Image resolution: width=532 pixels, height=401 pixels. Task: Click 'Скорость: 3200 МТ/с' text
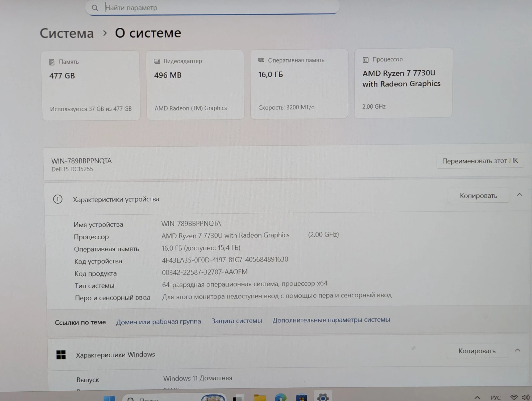(286, 107)
